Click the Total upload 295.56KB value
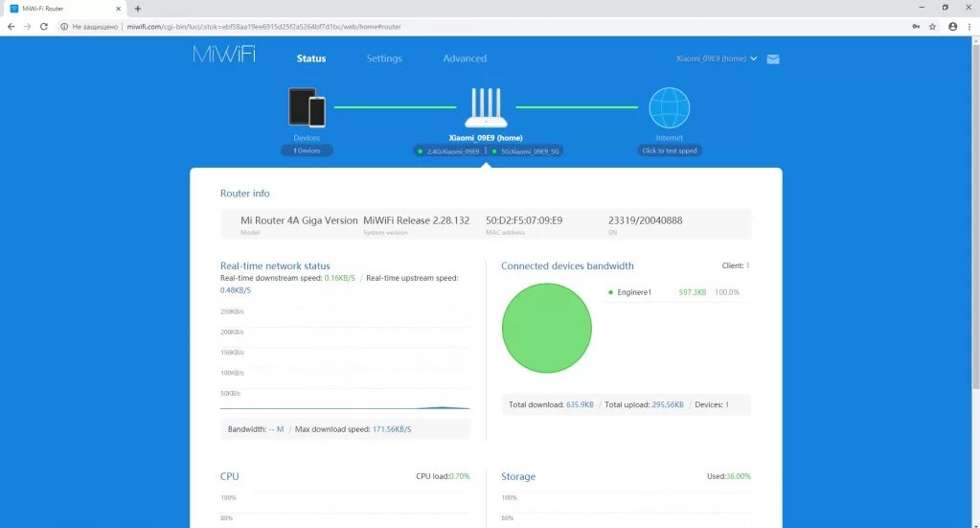Image resolution: width=980 pixels, height=528 pixels. (668, 405)
